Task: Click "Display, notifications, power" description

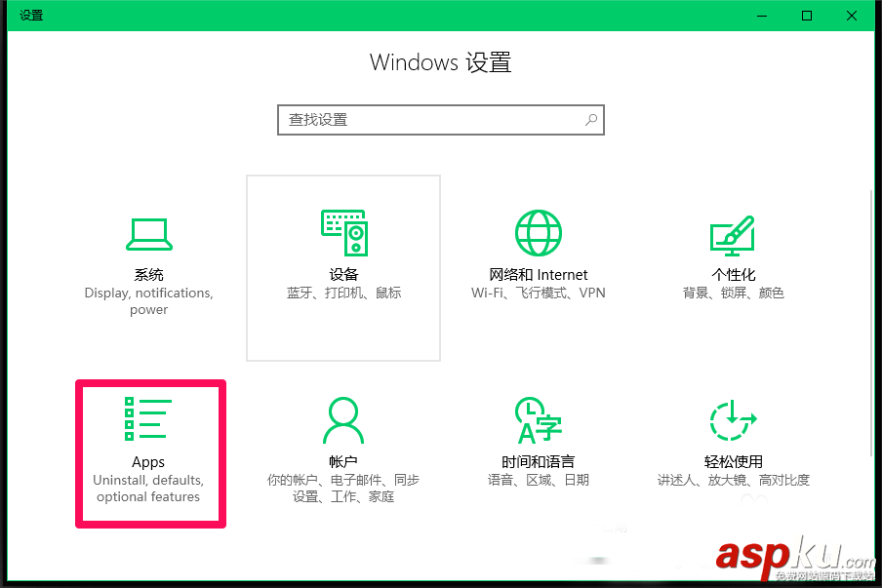Action: click(149, 301)
